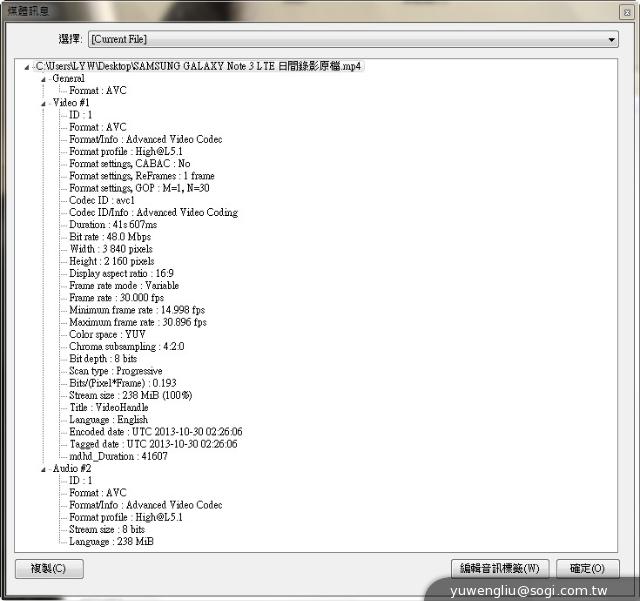640x601 pixels.
Task: Select the Display aspect ratio 16:9 row
Action: [123, 273]
